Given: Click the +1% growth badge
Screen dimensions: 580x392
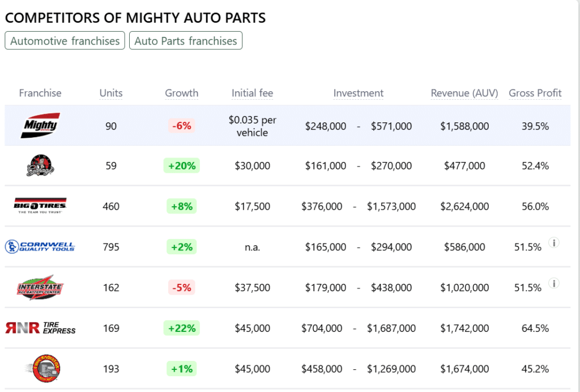Looking at the screenshot, I should point(182,369).
